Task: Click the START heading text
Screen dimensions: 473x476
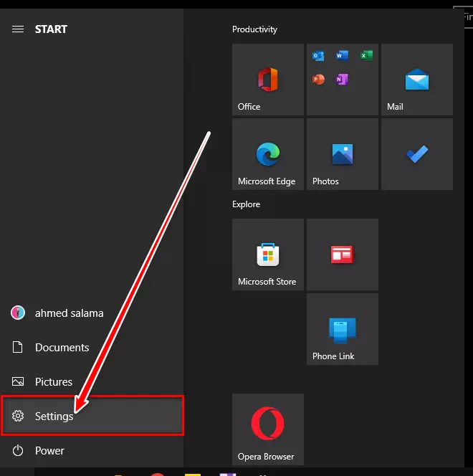Action: (51, 29)
